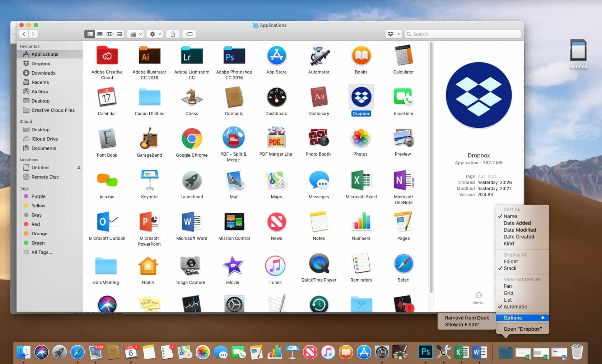Click the Finder Search field
The image size is (602, 364).
(x=463, y=34)
